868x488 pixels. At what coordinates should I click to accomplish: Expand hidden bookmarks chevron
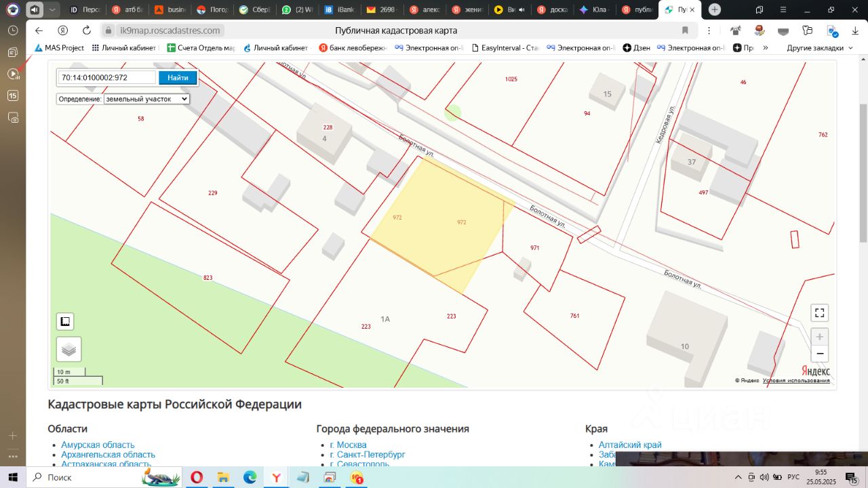(766, 48)
